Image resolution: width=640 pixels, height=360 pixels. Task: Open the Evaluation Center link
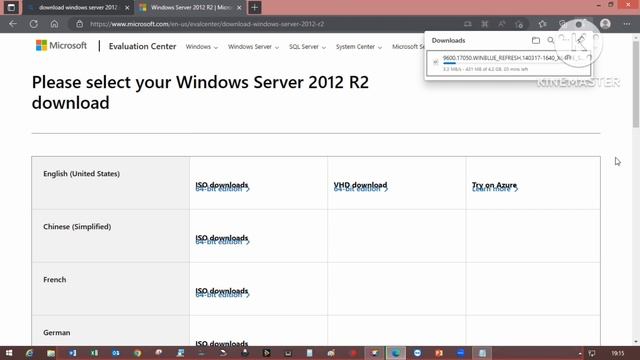[x=142, y=47]
